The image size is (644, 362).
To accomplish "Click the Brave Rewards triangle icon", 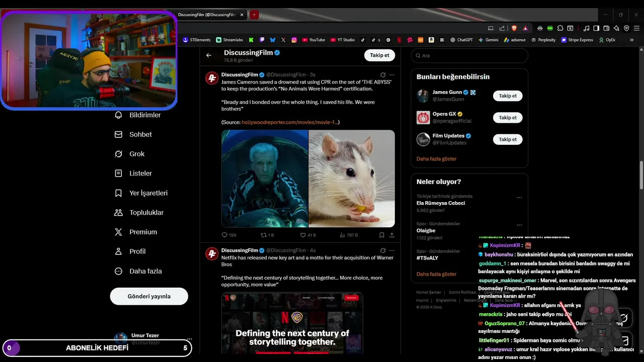I will click(x=525, y=28).
